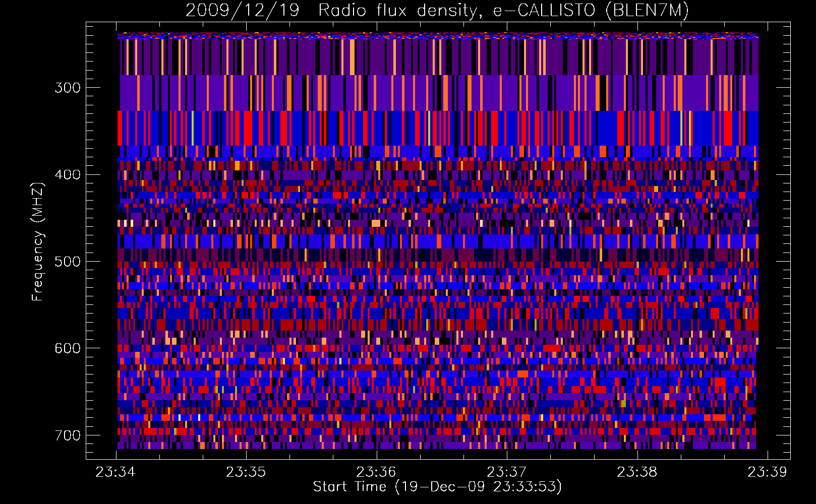Click the frequency tick label "400"
816x504 pixels.
tap(68, 175)
